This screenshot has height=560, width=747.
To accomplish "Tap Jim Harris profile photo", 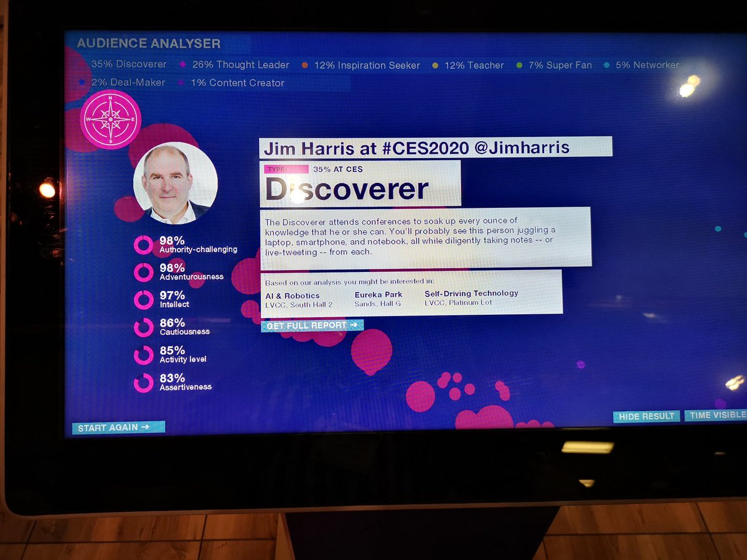I will coord(176,184).
